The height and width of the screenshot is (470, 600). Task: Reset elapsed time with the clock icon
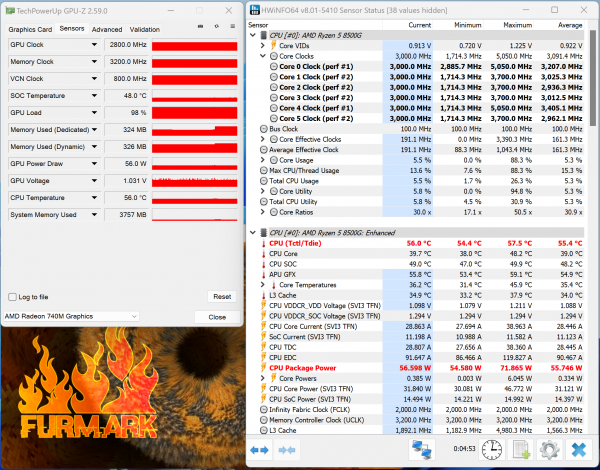tap(492, 450)
